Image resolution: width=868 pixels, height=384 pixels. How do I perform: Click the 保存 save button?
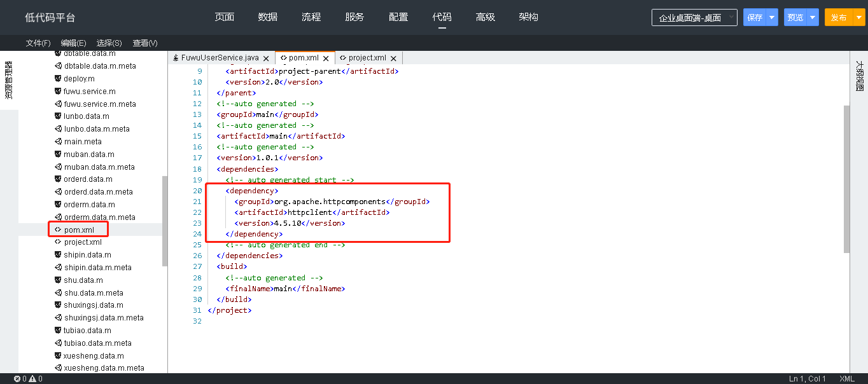[755, 18]
